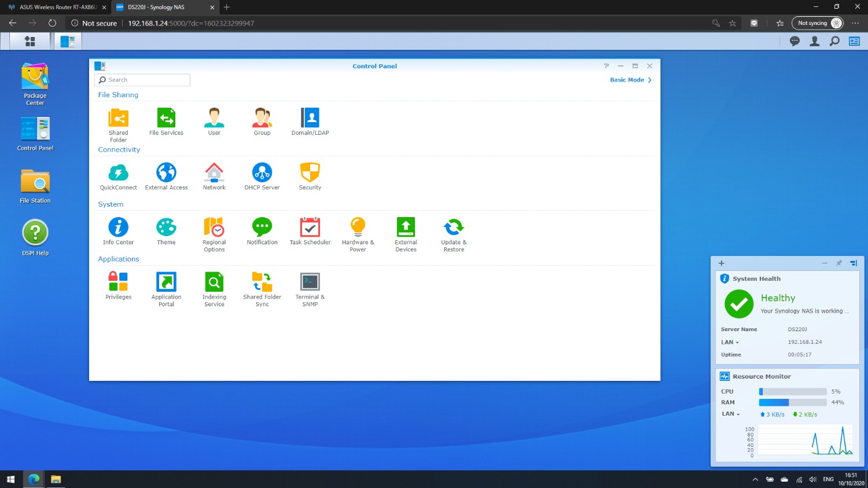The height and width of the screenshot is (488, 868).
Task: Open Application Portal
Action: 166,289
